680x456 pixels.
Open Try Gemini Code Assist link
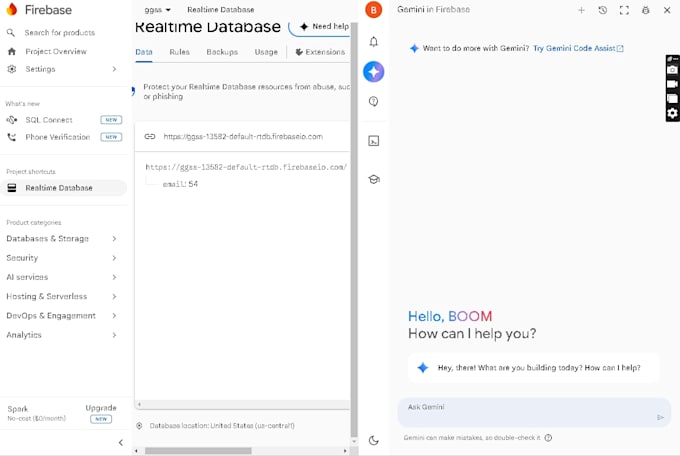(x=578, y=48)
